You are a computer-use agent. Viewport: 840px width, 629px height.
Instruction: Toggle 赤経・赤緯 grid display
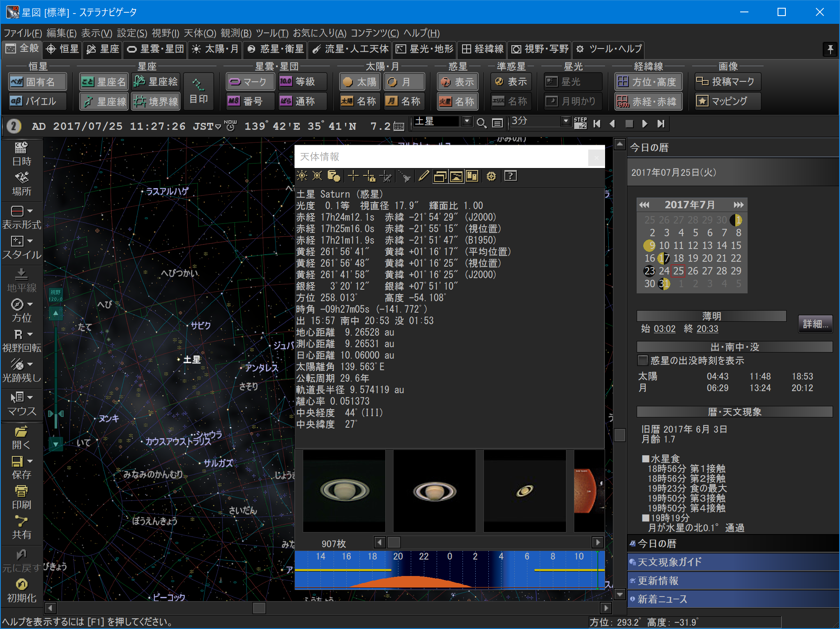(648, 101)
